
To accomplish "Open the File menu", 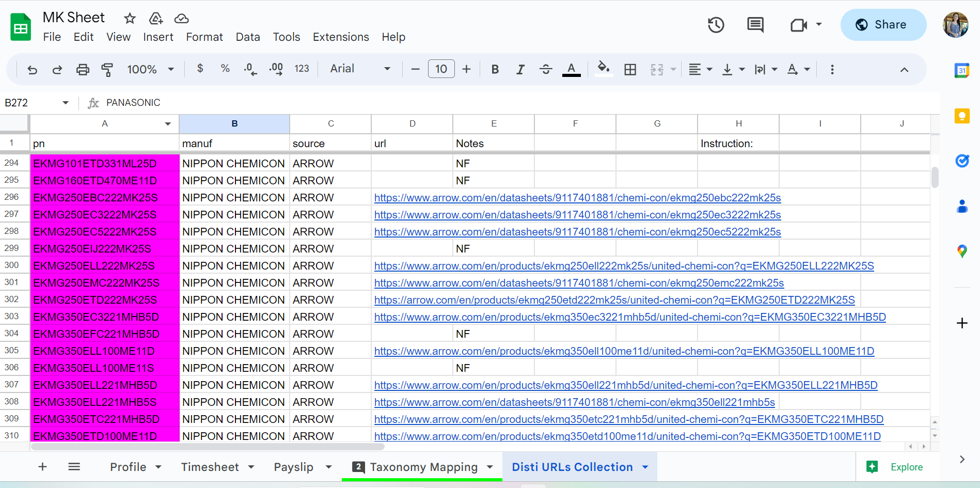I will [x=52, y=37].
